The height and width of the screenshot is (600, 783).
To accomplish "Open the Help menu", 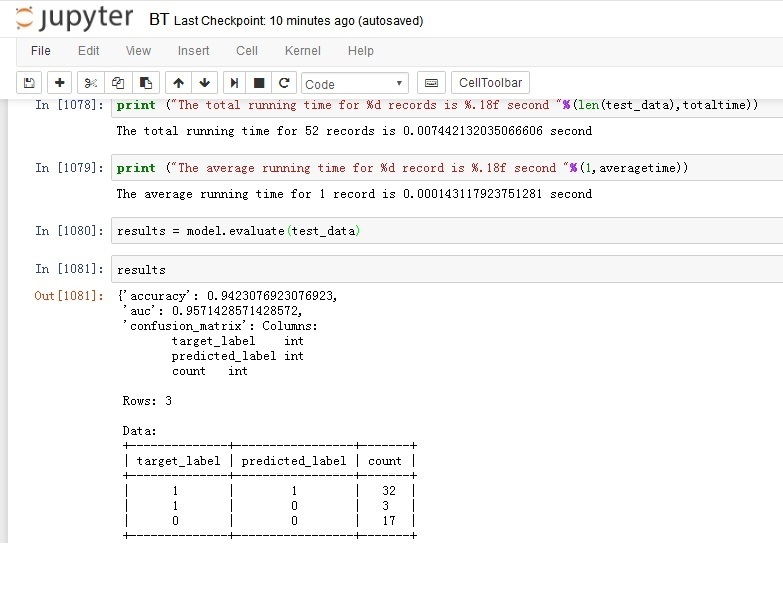I will click(x=361, y=51).
